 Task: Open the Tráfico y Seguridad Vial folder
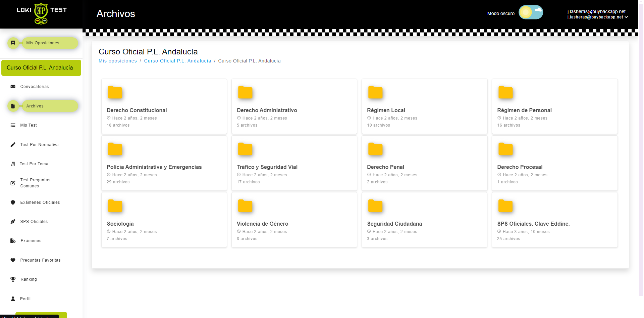point(267,167)
